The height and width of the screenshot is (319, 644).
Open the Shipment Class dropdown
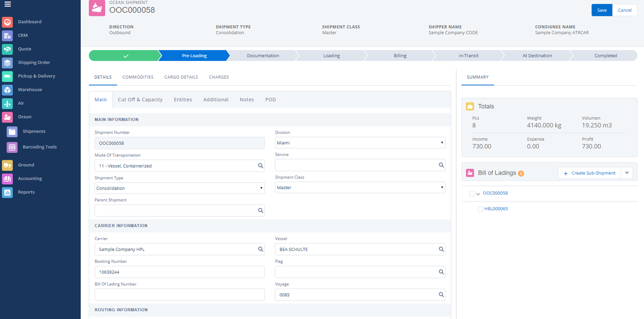coord(442,187)
